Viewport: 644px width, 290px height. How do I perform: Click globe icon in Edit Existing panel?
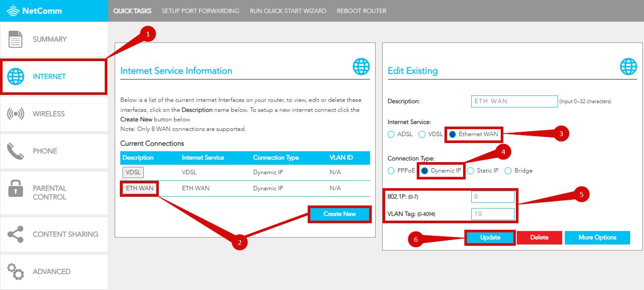(628, 67)
